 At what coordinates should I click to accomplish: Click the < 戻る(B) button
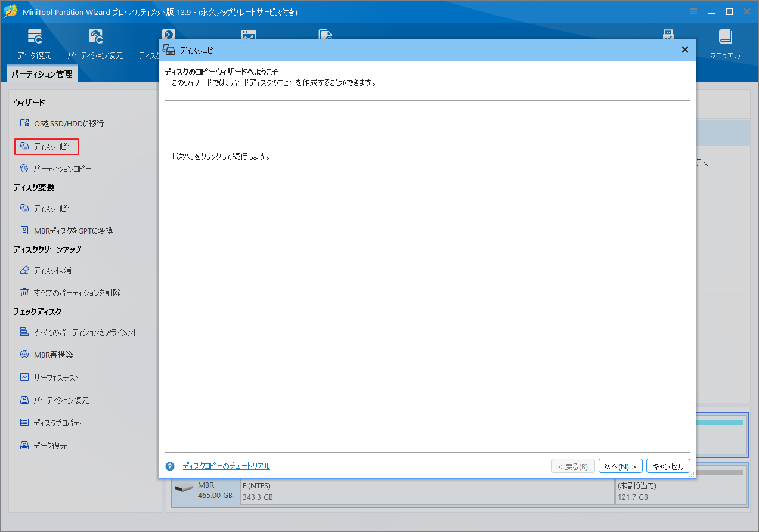click(572, 466)
